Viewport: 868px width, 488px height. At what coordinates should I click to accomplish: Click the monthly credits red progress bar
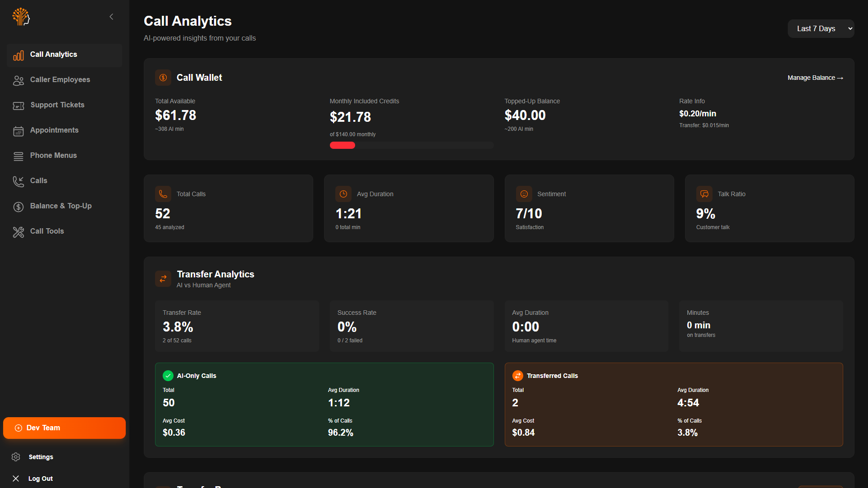click(343, 145)
